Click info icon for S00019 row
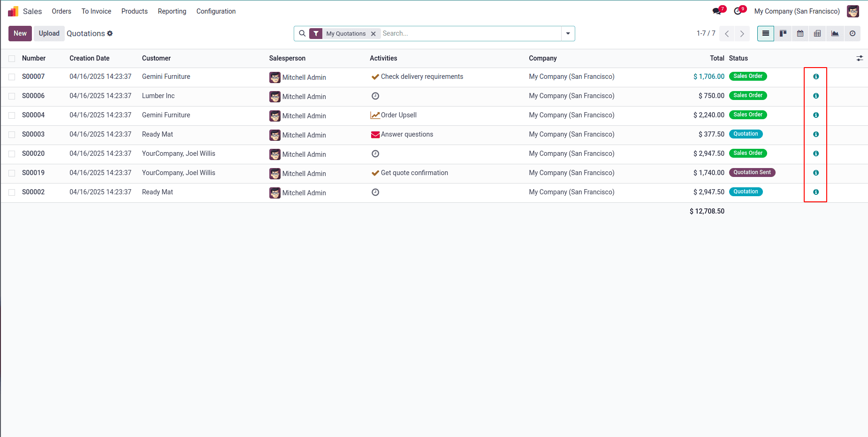 (816, 173)
